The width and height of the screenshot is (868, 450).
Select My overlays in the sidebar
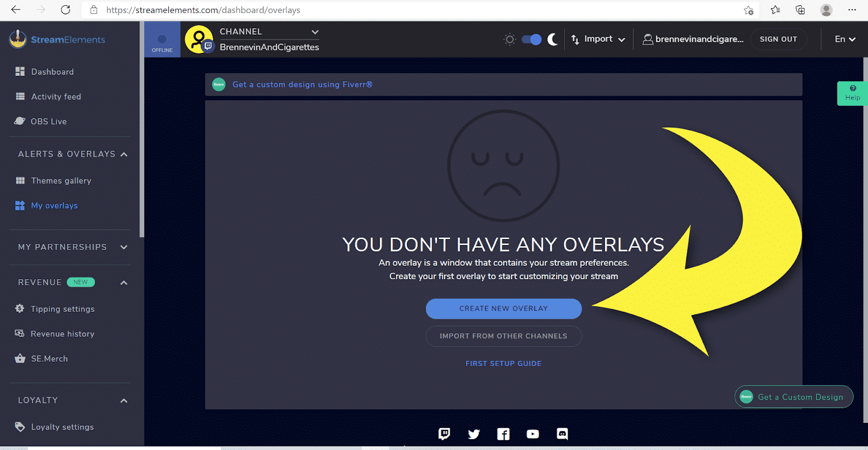[54, 205]
